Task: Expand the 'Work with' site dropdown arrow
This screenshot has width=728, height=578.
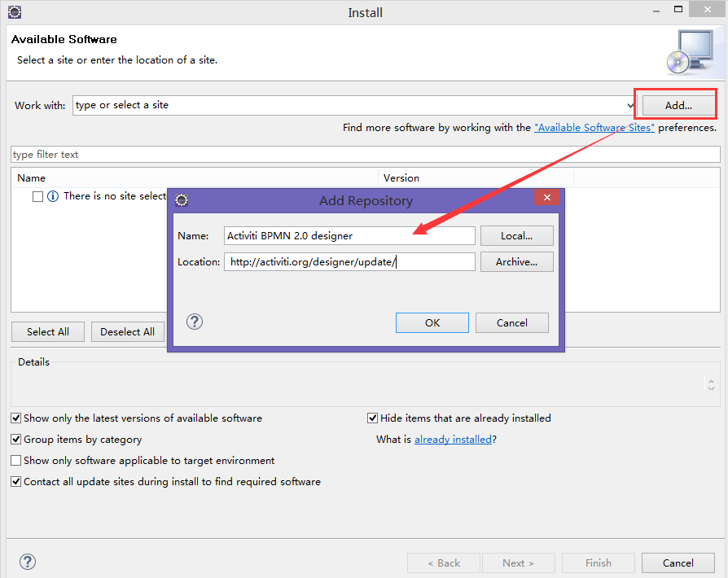Action: 630,106
